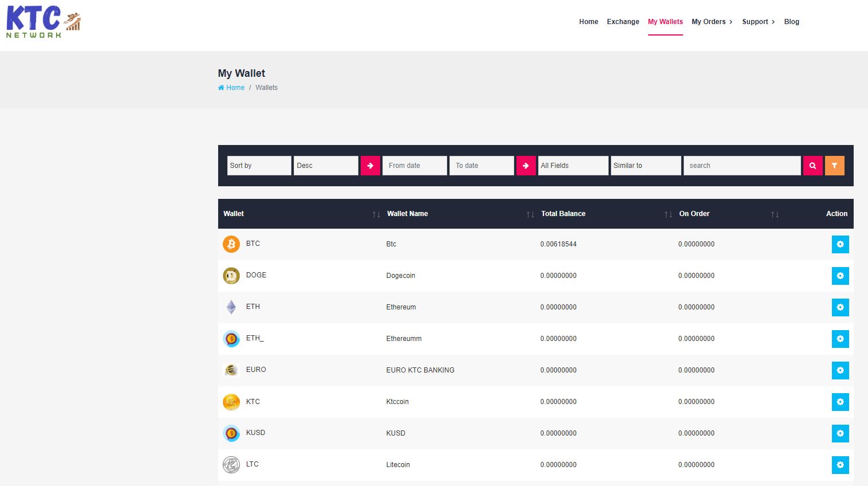Expand the All Fields dropdown

pyautogui.click(x=573, y=166)
